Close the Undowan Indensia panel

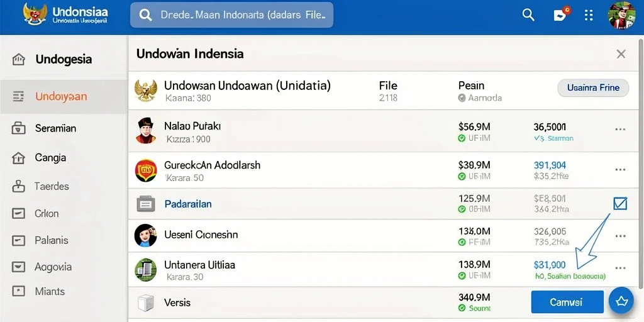(x=621, y=54)
